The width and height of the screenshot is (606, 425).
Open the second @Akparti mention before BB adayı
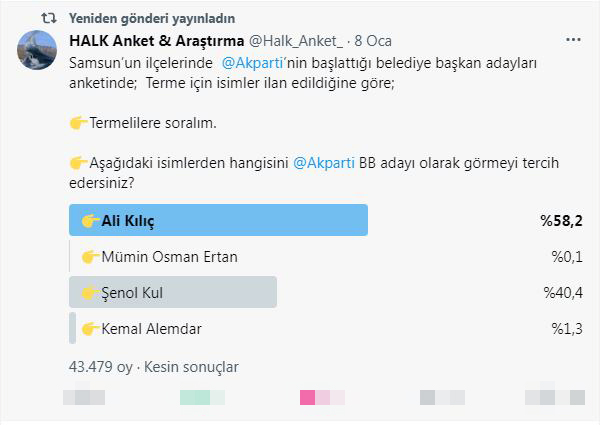324,163
